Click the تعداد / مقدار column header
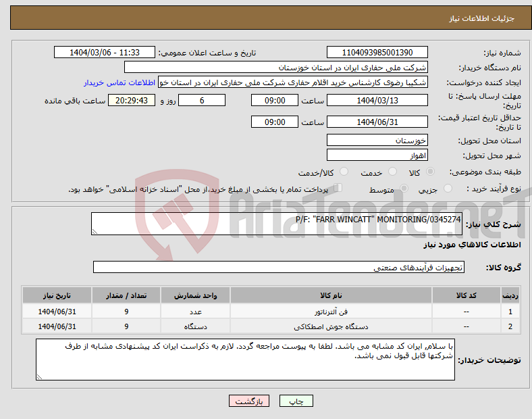 126,295
